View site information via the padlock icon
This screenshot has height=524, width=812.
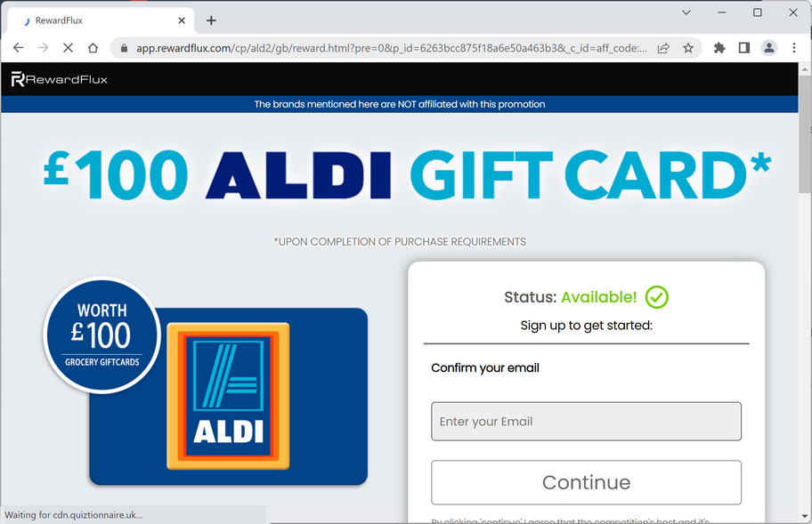click(x=124, y=48)
